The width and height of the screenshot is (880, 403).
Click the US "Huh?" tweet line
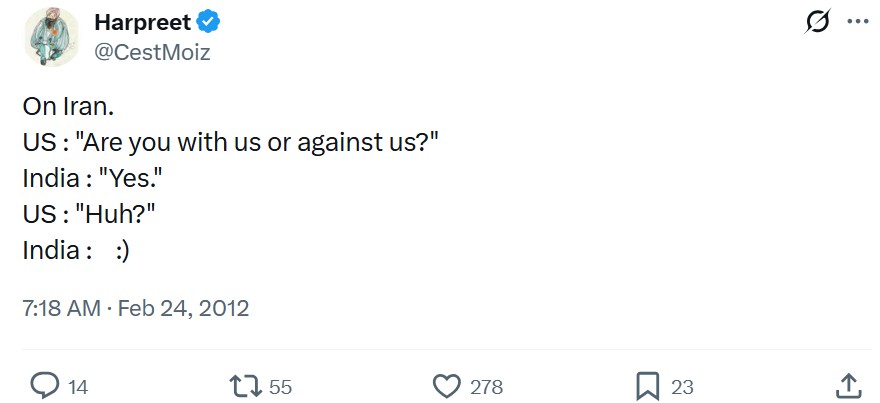(89, 214)
